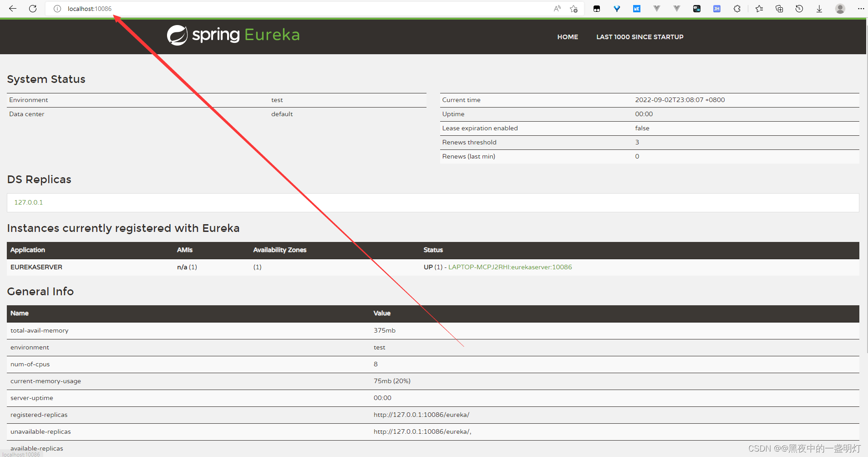Click the available-replicas row label
The height and width of the screenshot is (457, 868).
pos(37,448)
